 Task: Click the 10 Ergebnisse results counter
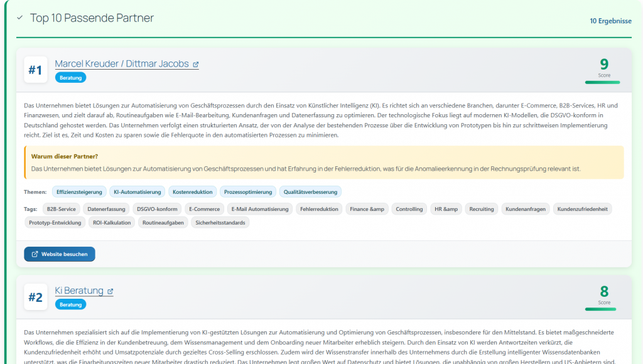tap(610, 21)
